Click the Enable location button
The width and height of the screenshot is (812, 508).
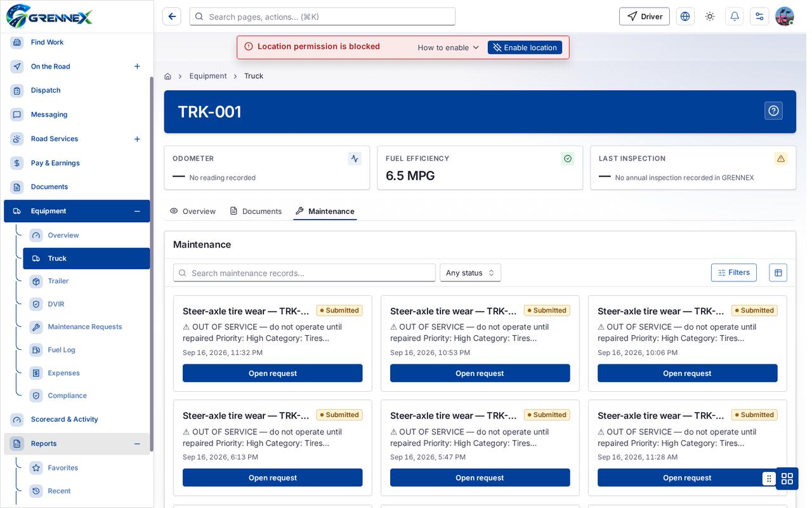(525, 48)
